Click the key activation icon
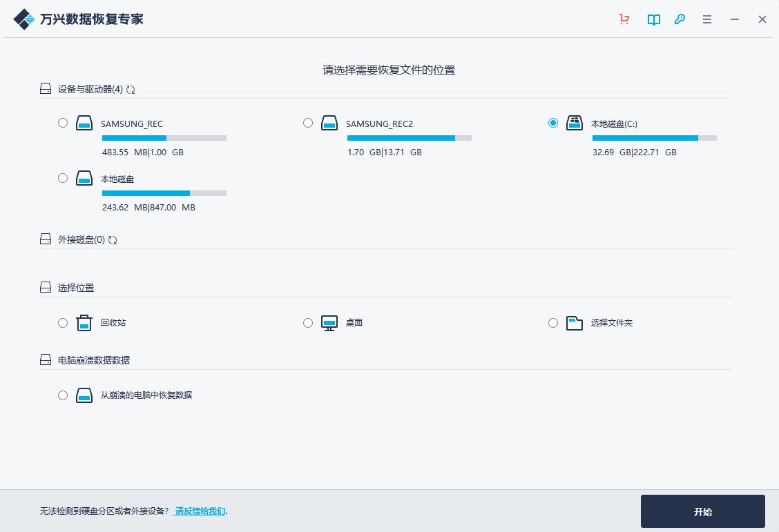This screenshot has width=779, height=532. point(680,19)
